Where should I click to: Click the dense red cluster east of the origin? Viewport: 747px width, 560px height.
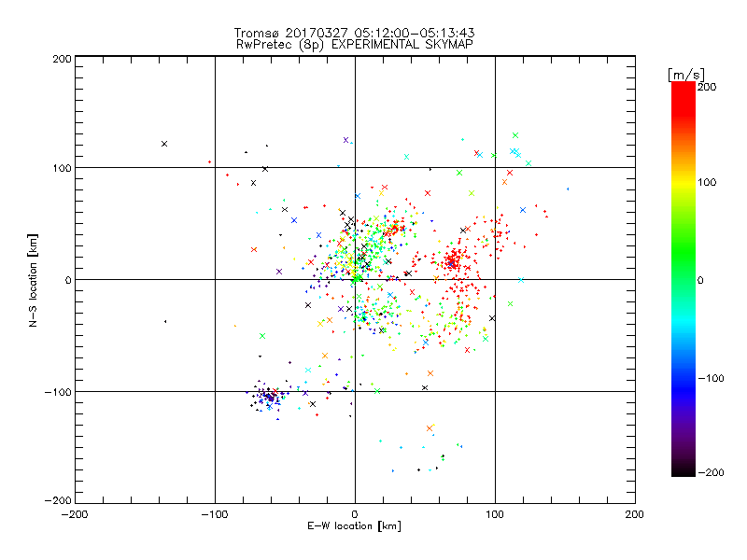[453, 261]
